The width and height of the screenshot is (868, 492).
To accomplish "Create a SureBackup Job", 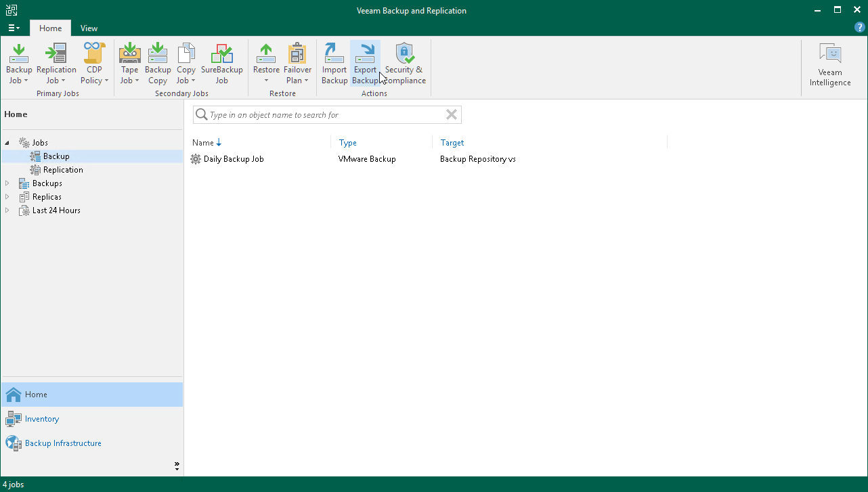I will pyautogui.click(x=222, y=64).
